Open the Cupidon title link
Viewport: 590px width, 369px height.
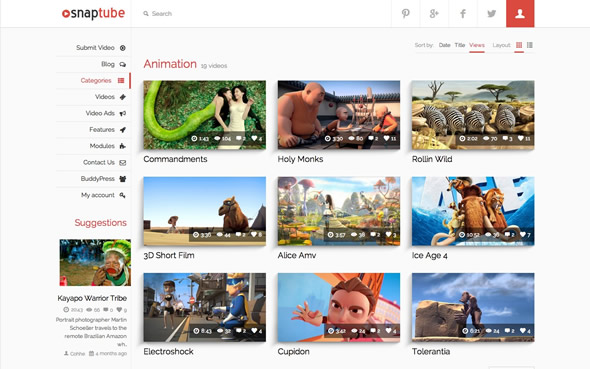[x=293, y=352]
